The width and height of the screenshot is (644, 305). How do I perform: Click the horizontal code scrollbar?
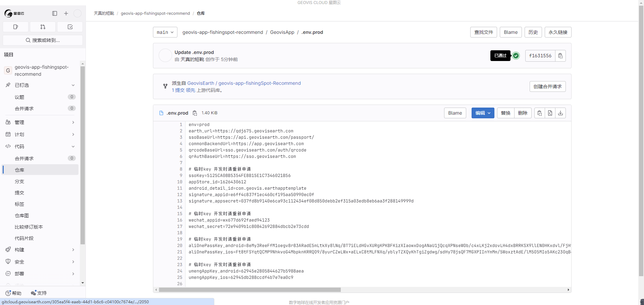click(x=250, y=290)
